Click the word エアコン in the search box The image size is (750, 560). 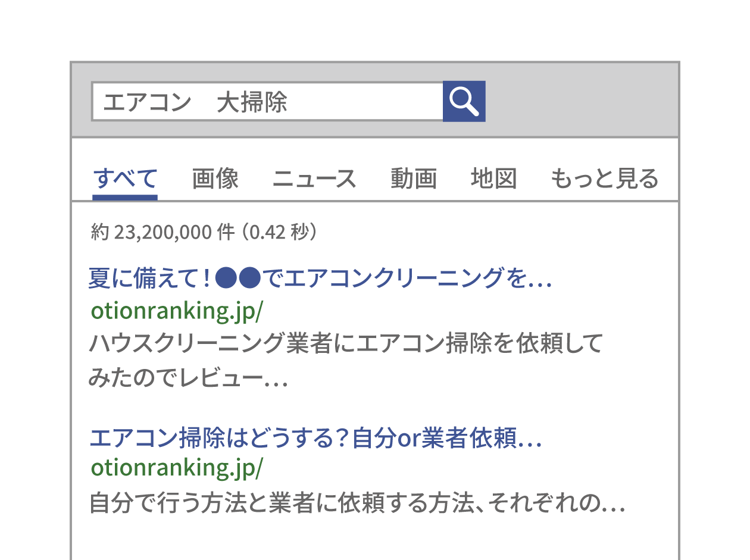147,102
